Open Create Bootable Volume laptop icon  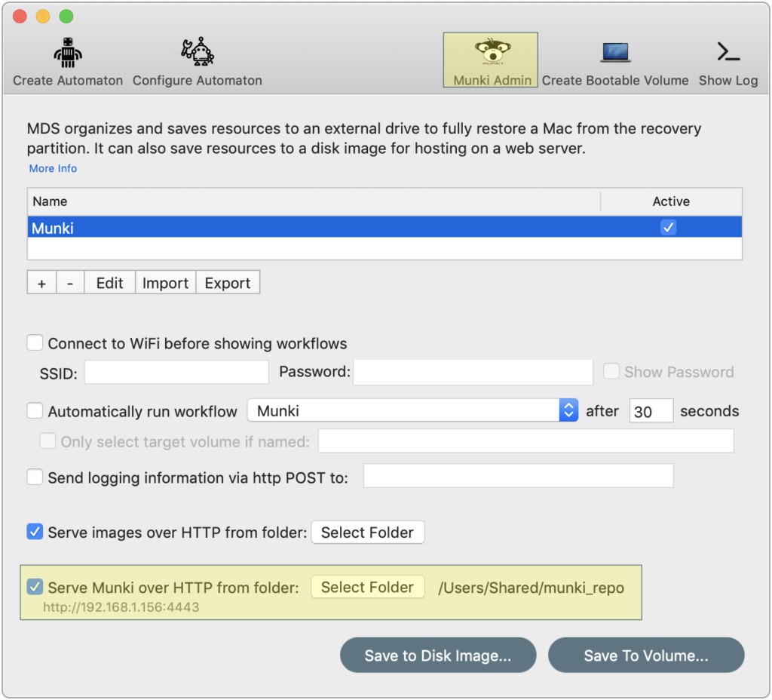[x=615, y=53]
